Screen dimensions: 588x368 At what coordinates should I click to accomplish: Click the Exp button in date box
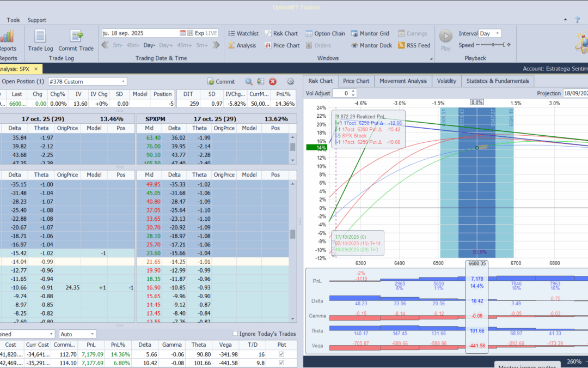pyautogui.click(x=199, y=33)
